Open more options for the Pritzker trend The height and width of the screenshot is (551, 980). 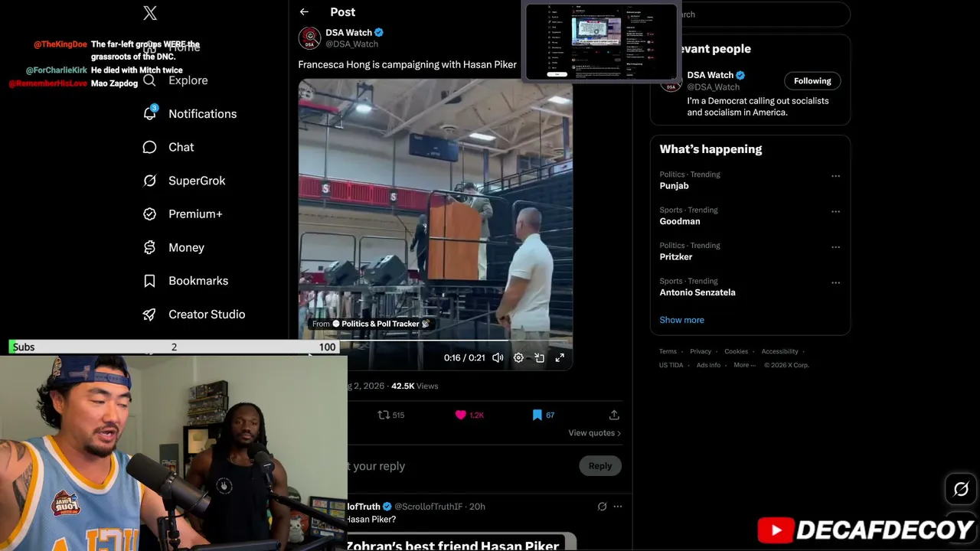836,247
